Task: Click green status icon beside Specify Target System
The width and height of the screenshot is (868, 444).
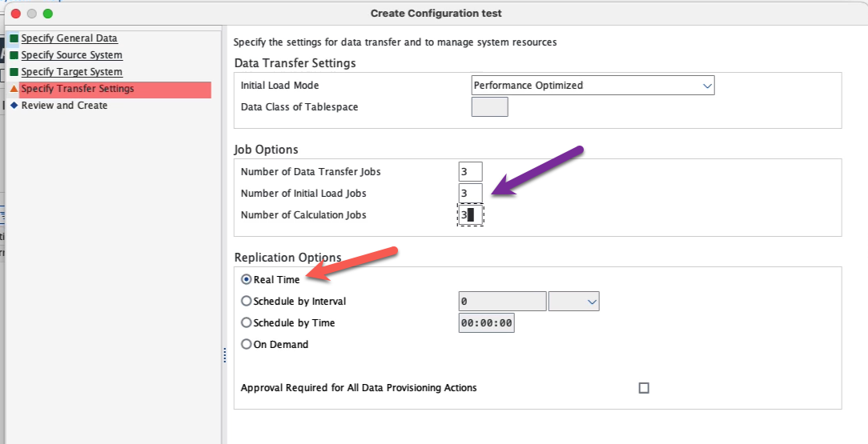Action: (14, 72)
